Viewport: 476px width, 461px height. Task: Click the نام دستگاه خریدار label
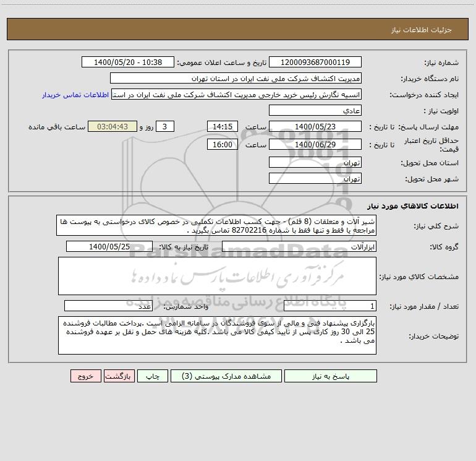pos(430,79)
